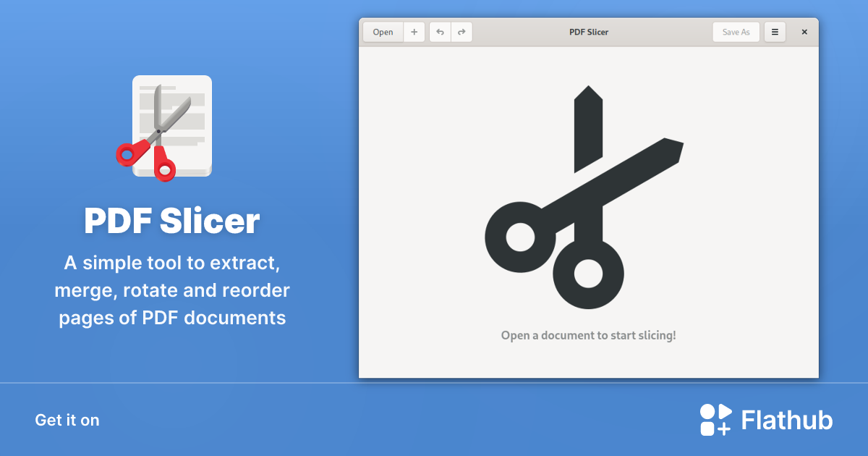Image resolution: width=868 pixels, height=456 pixels.
Task: Click the app description tagline text
Action: 171,290
